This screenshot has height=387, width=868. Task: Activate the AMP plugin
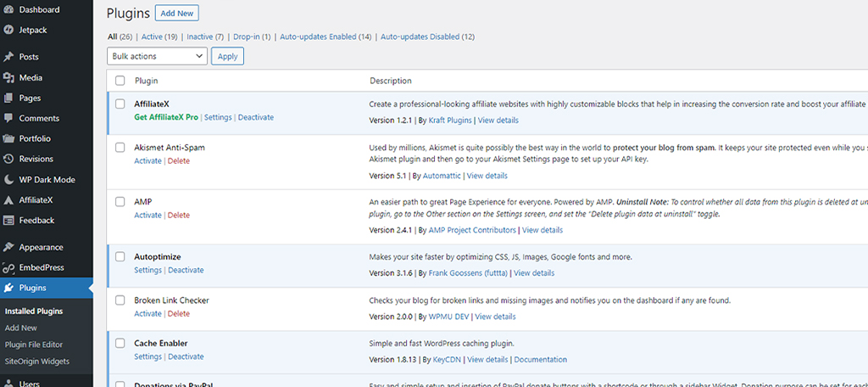pos(147,215)
